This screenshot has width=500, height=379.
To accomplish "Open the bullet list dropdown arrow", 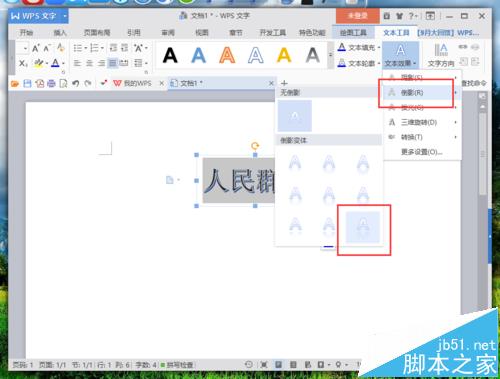I will coord(85,48).
